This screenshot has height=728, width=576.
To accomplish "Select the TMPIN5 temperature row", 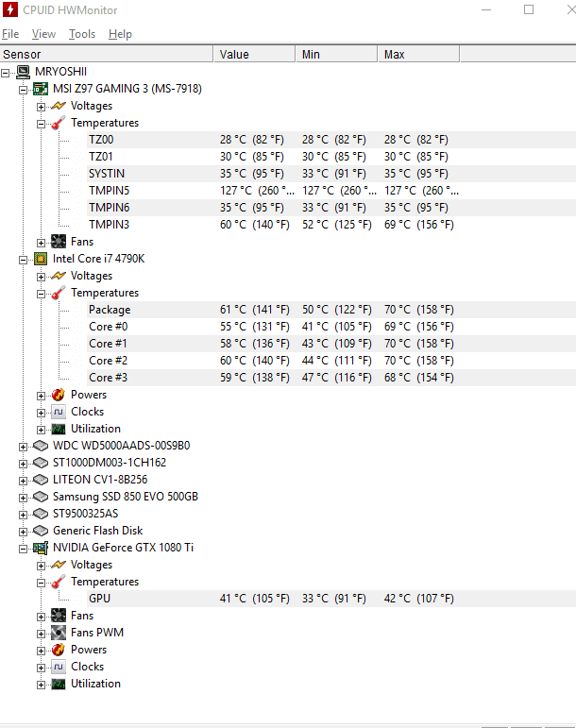I will pyautogui.click(x=288, y=191).
